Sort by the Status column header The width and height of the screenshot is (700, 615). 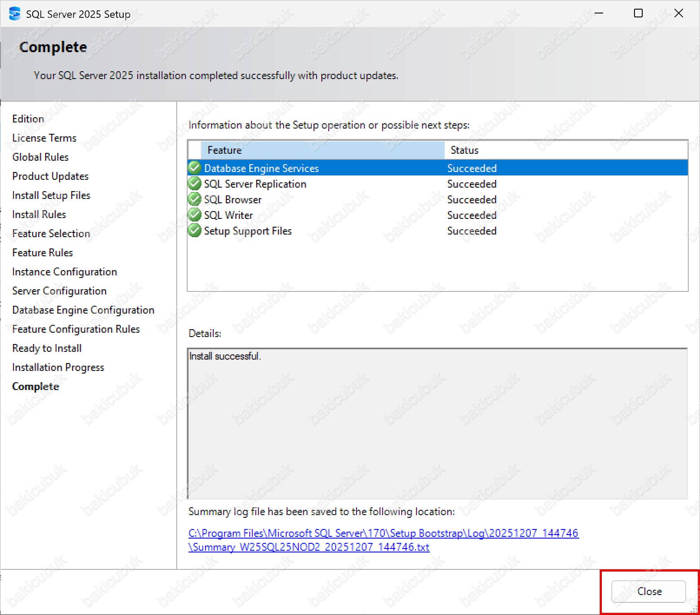pos(565,150)
